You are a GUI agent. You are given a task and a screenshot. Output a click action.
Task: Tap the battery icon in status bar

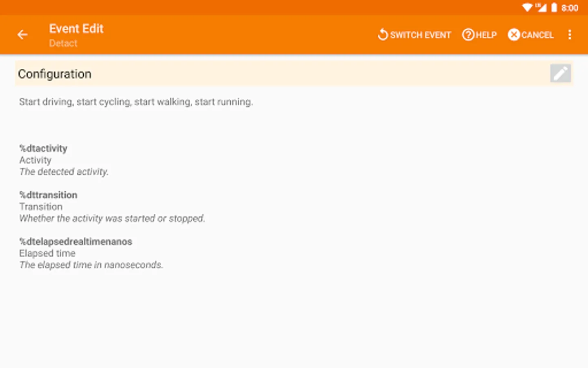click(x=554, y=7)
